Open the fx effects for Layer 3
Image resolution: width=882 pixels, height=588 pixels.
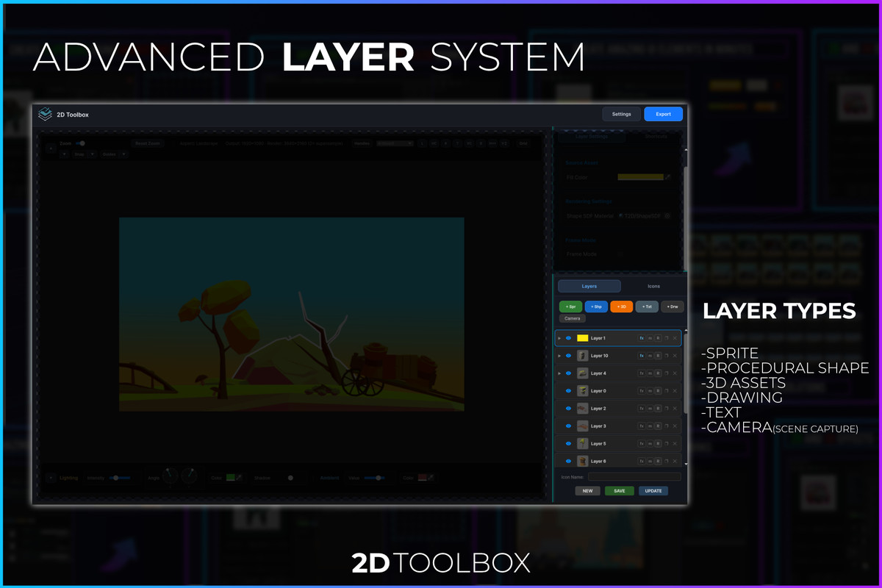[642, 426]
